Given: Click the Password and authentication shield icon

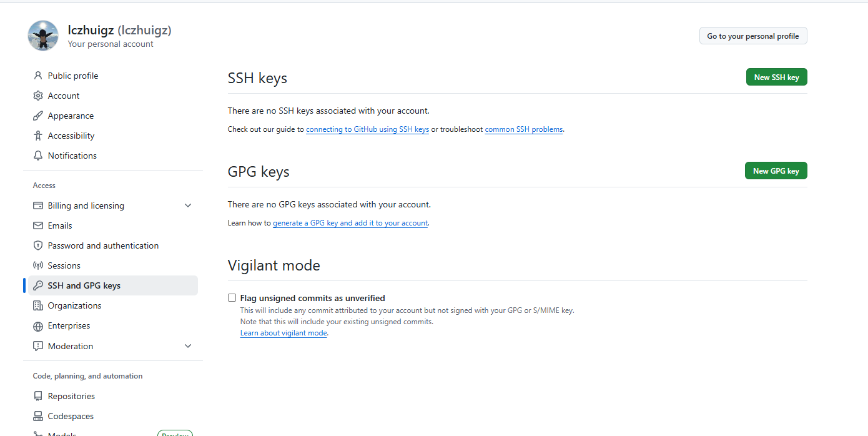Looking at the screenshot, I should (38, 245).
